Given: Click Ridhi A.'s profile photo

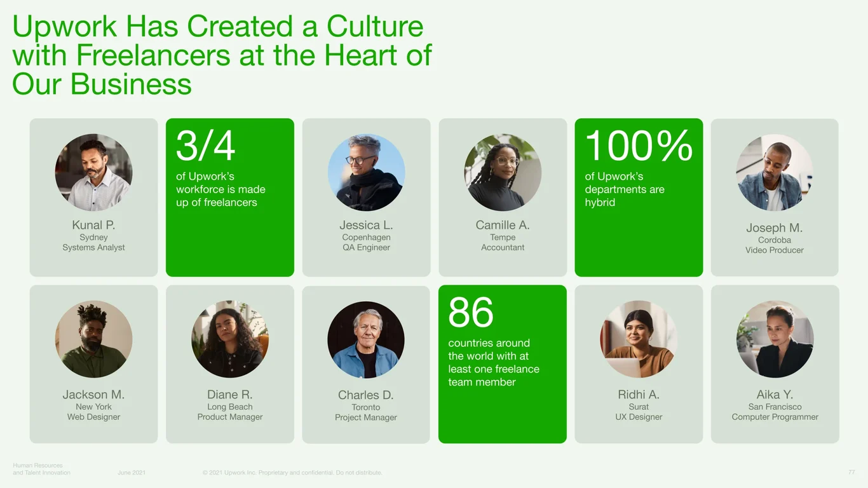Looking at the screenshot, I should tap(639, 339).
